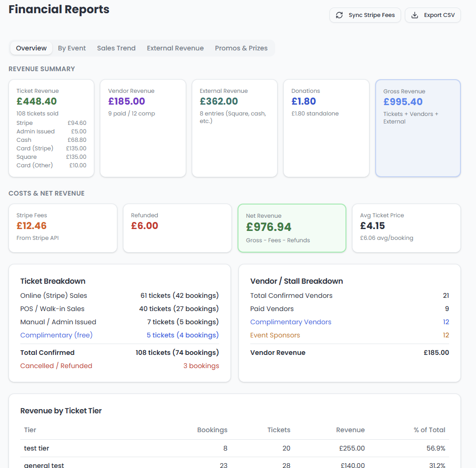This screenshot has height=468, width=476.
Task: Click the Avg Ticket Price £4.15 value
Action: [x=372, y=226]
